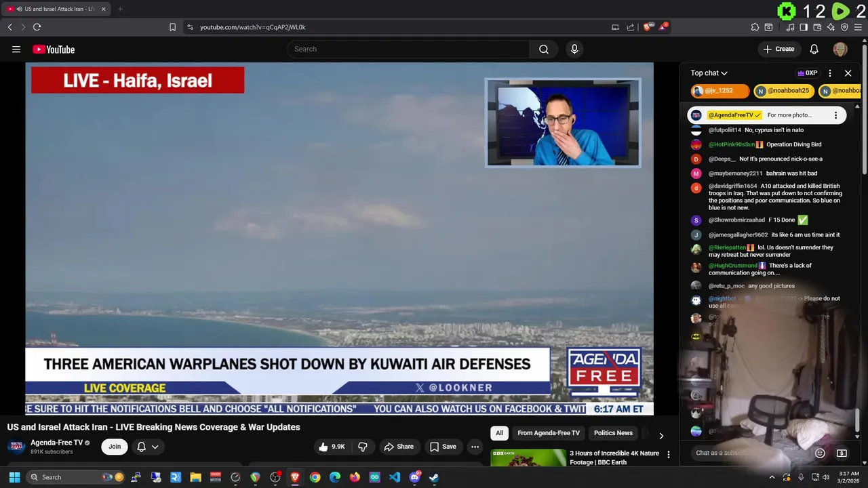Screen dimensions: 868x488
Task: Open Steam from the taskbar
Action: 434,477
